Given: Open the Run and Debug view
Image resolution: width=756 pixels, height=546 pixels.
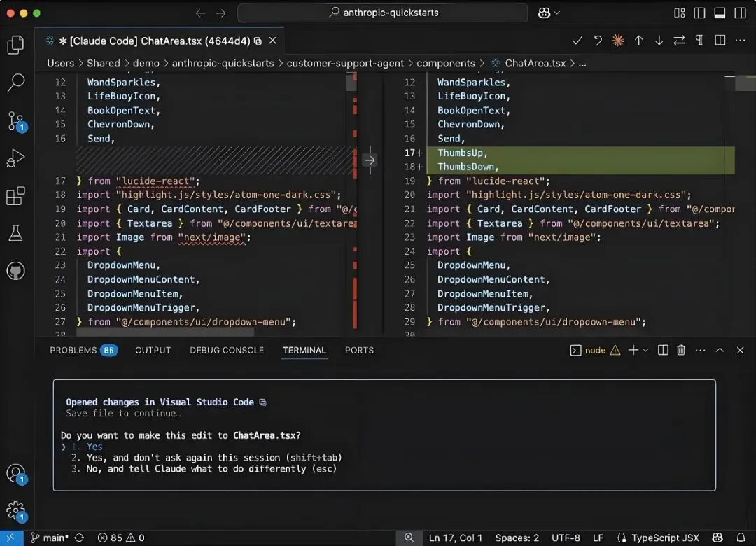Looking at the screenshot, I should click(x=15, y=157).
